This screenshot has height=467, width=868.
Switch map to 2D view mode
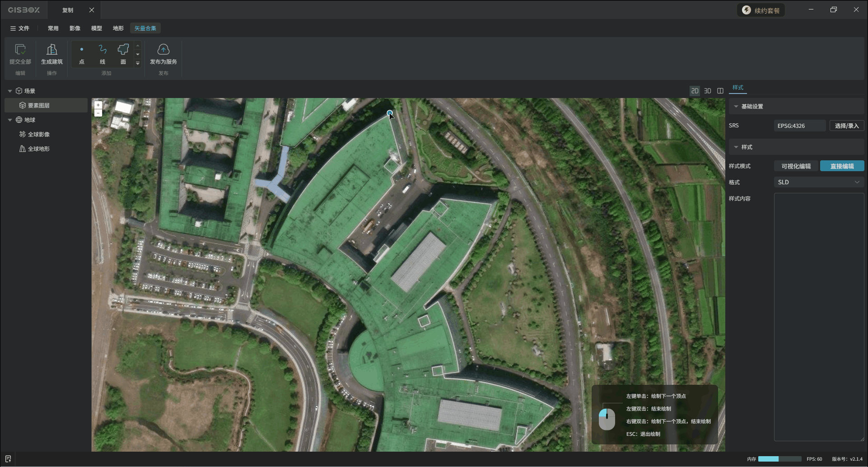(x=695, y=91)
